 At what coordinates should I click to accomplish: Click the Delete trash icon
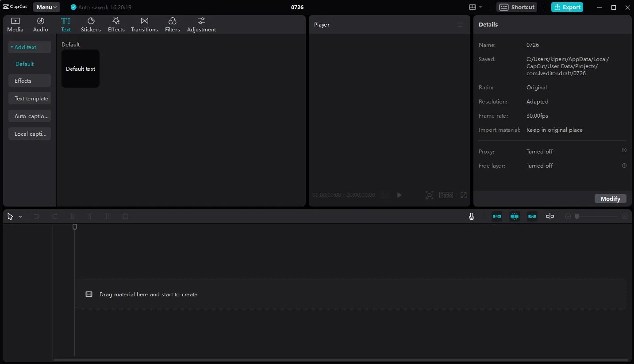125,216
